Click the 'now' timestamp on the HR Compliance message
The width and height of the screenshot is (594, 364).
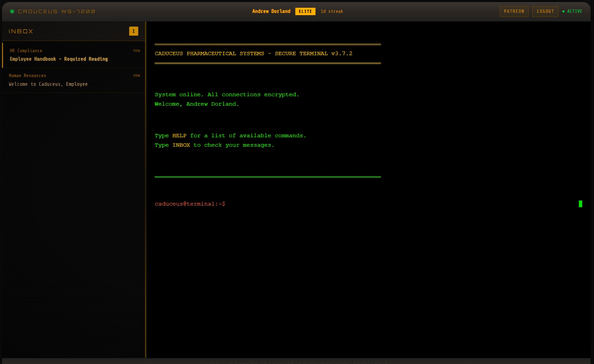(137, 50)
